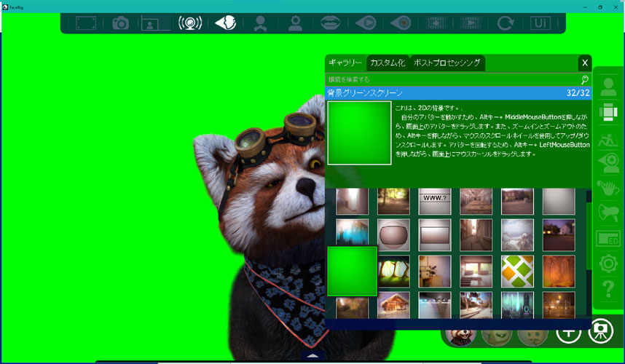Switch to the ギャラリー tab
The width and height of the screenshot is (625, 364).
tap(345, 63)
